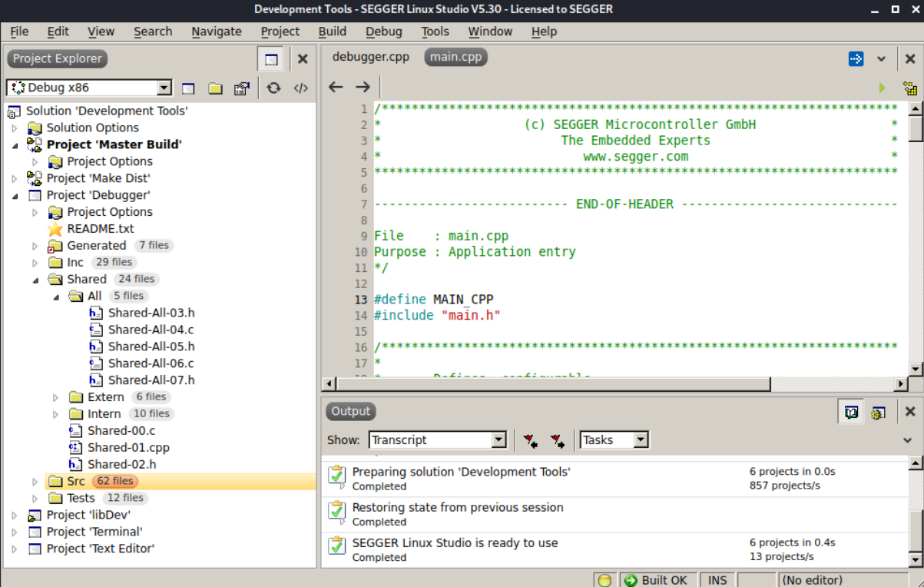This screenshot has width=924, height=587.
Task: Open the File menu
Action: [x=19, y=32]
